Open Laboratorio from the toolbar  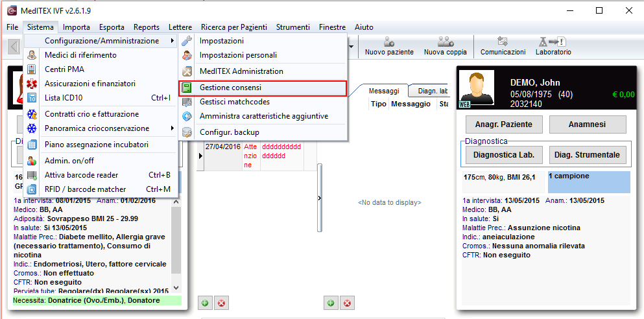click(x=553, y=46)
